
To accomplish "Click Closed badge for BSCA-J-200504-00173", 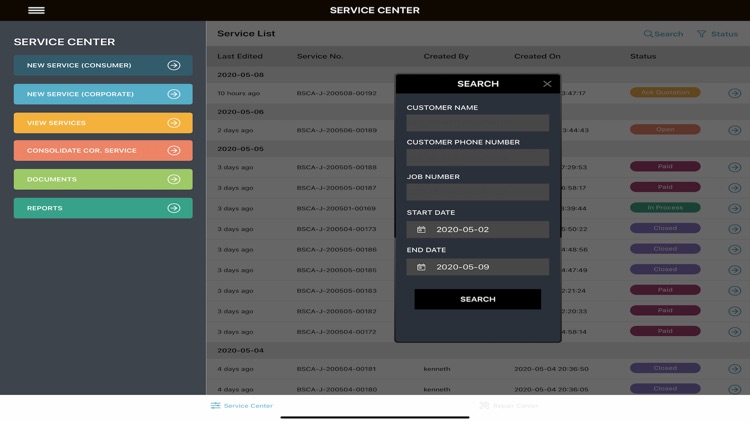I will (x=665, y=228).
